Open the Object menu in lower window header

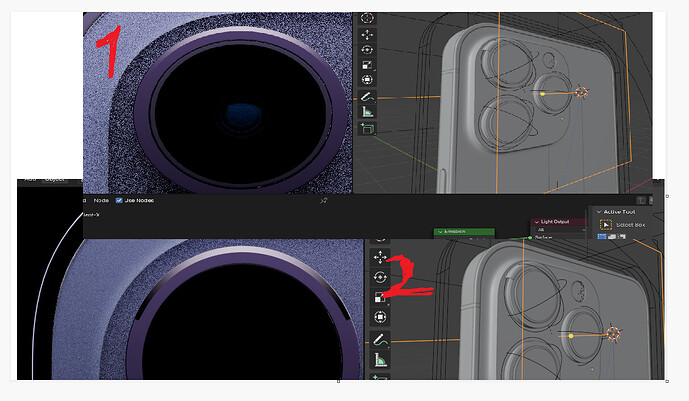pos(55,180)
